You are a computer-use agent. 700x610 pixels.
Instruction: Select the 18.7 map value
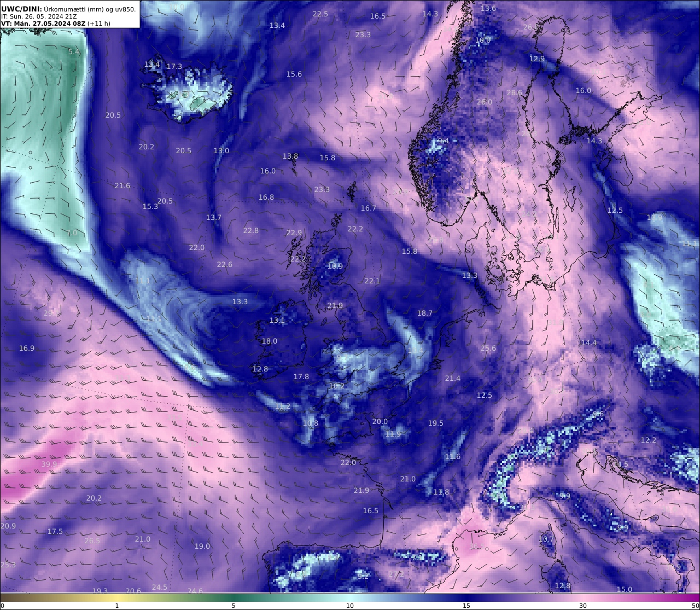pos(425,313)
